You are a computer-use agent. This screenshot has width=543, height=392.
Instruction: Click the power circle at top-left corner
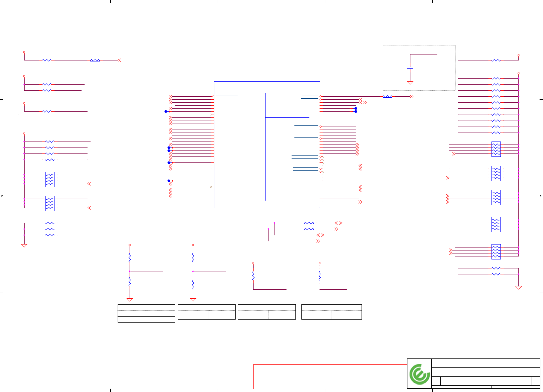(x=24, y=52)
